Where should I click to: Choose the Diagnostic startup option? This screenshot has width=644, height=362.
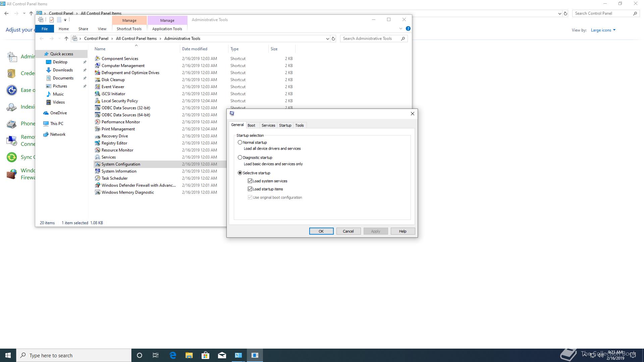pos(240,158)
